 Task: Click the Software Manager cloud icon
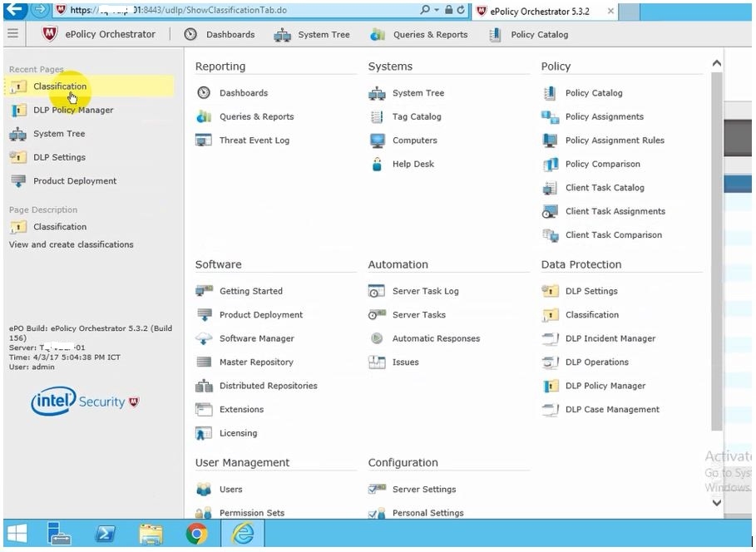(204, 338)
